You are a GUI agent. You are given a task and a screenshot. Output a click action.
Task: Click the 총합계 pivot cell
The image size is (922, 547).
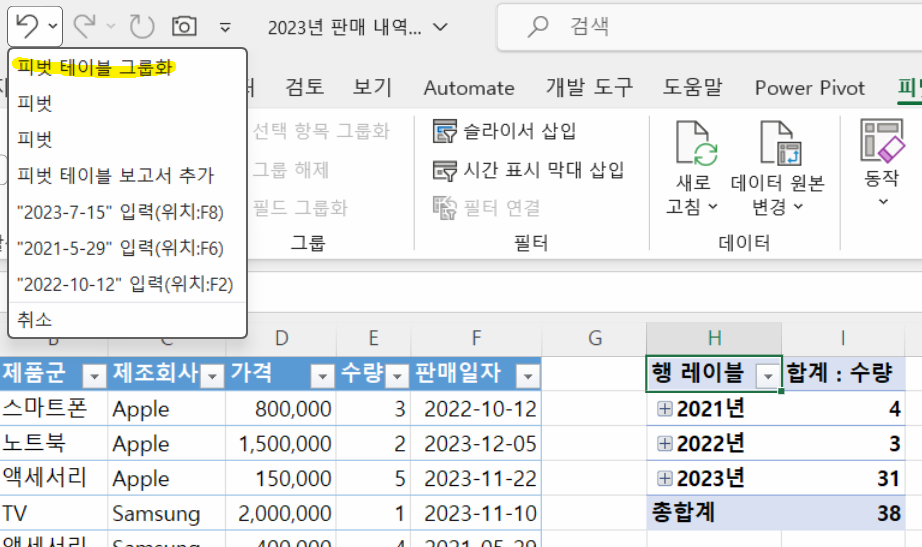[x=714, y=513]
